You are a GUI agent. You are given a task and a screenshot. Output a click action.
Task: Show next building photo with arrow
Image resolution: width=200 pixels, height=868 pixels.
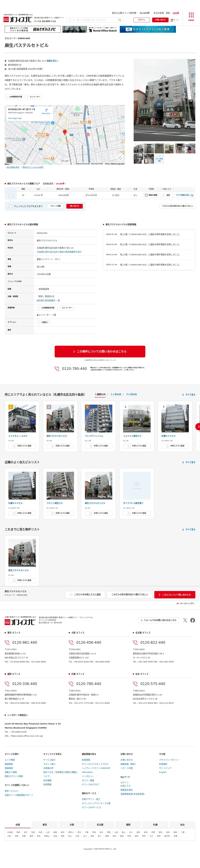pyautogui.click(x=191, y=101)
